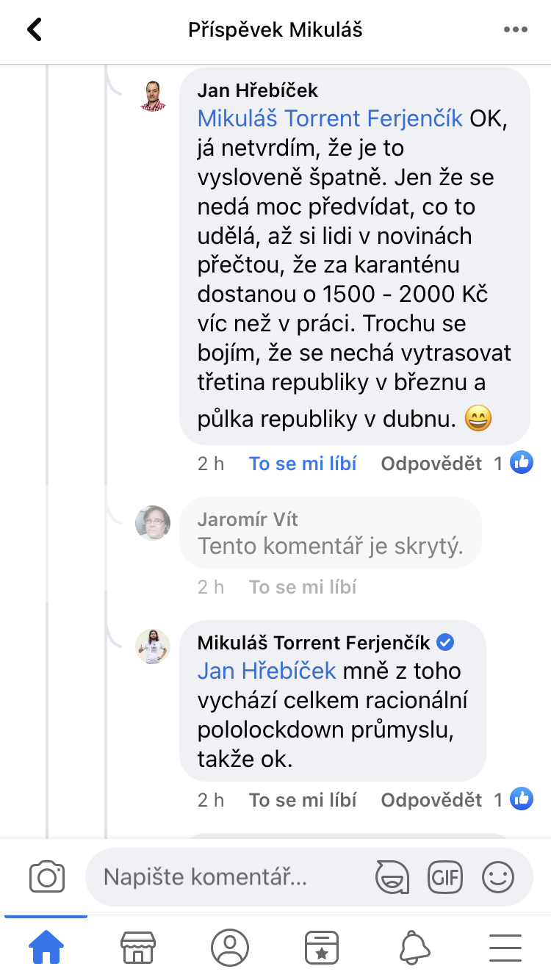Image resolution: width=551 pixels, height=980 pixels.
Task: Open the Notifications bell tab
Action: 414,948
